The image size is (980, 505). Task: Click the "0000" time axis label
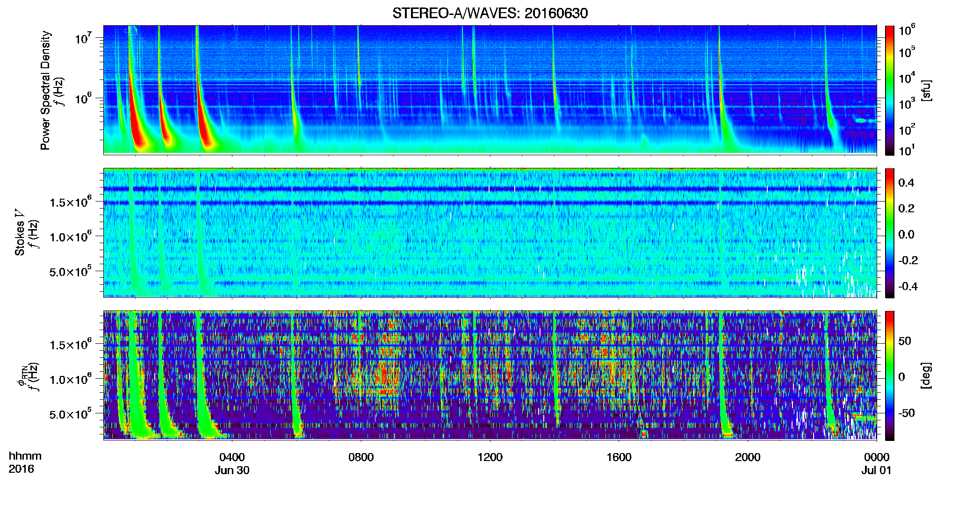coord(877,457)
